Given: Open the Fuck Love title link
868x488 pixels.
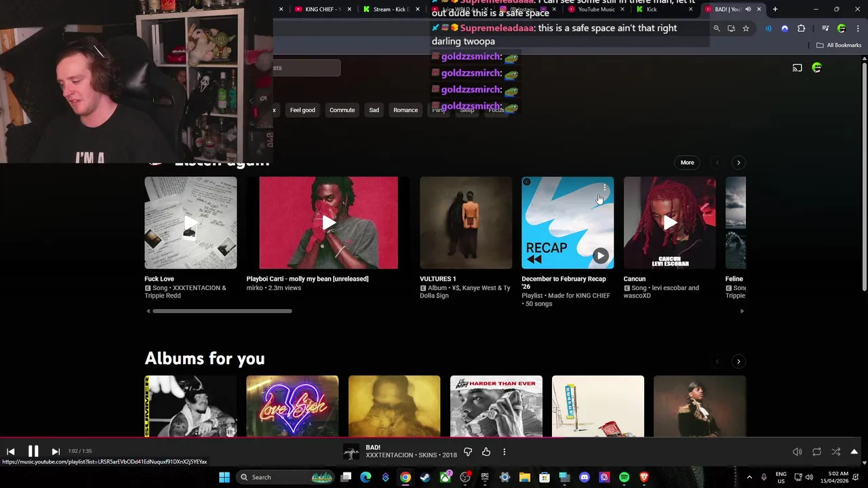Looking at the screenshot, I should coord(159,279).
